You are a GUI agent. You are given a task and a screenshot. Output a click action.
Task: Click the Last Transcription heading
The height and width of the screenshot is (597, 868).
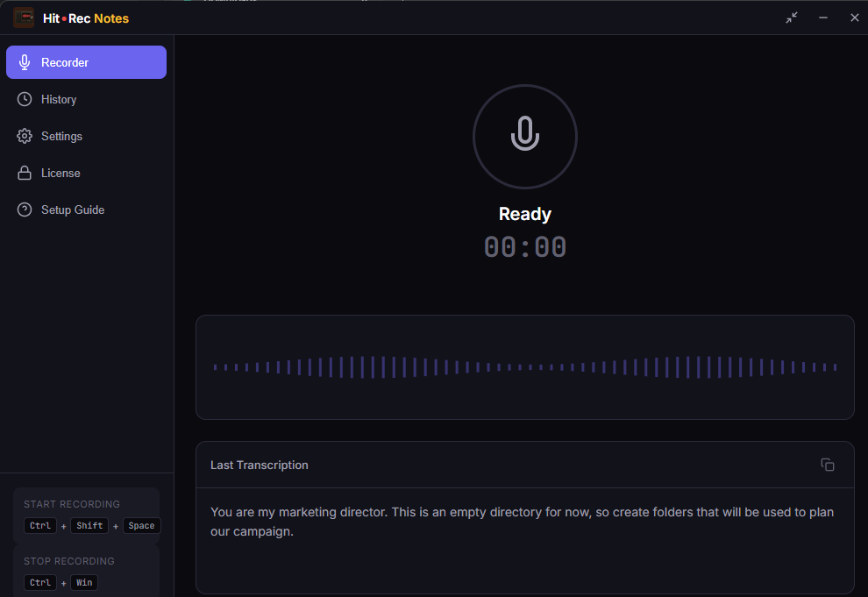[x=259, y=465]
